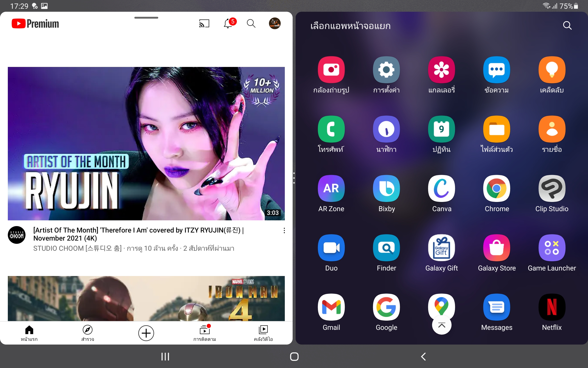This screenshot has width=588, height=368.
Task: Cast YouTube to a device
Action: coord(204,24)
